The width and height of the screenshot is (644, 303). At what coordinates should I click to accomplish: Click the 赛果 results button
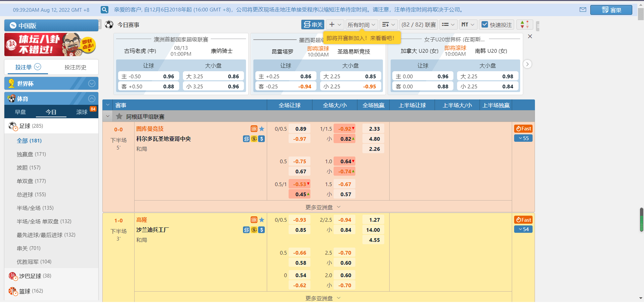tap(611, 10)
